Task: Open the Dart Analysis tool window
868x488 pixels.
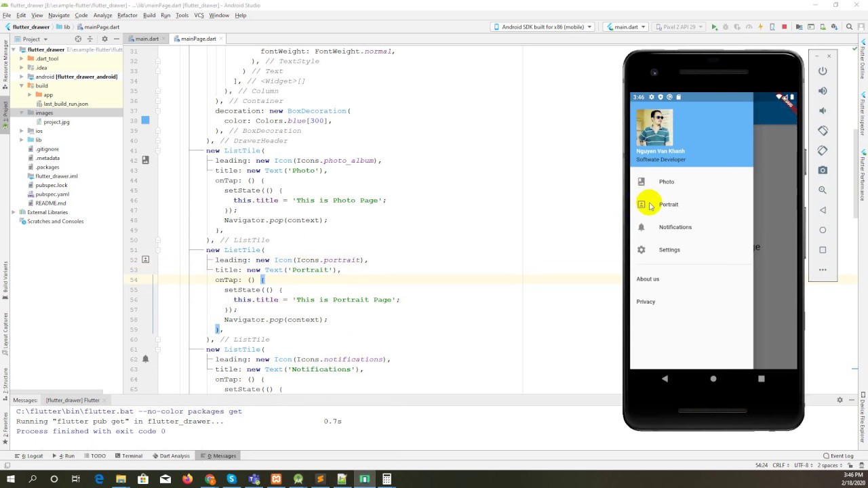Action: (170, 456)
